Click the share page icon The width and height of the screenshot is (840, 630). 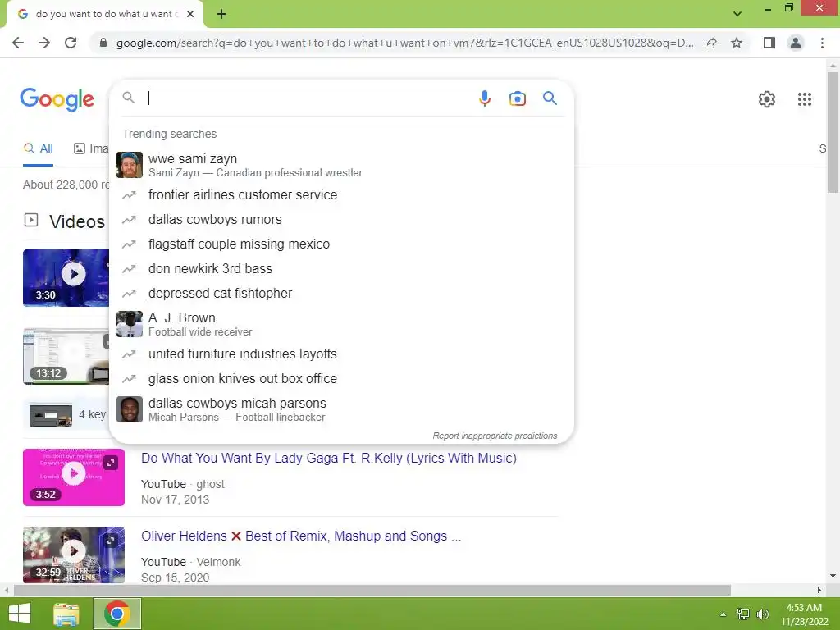pyautogui.click(x=710, y=43)
